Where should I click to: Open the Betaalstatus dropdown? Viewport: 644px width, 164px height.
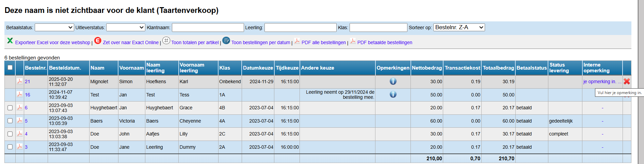54,28
